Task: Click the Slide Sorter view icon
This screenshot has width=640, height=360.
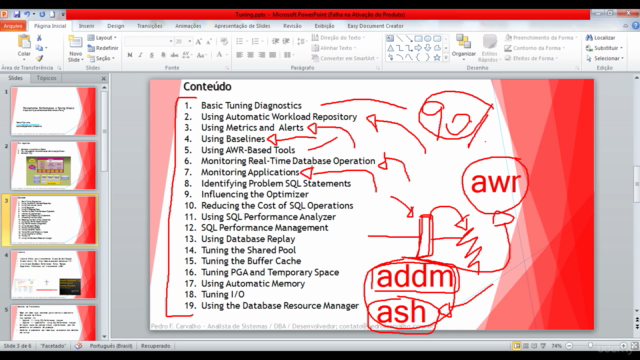Action: 526,346
